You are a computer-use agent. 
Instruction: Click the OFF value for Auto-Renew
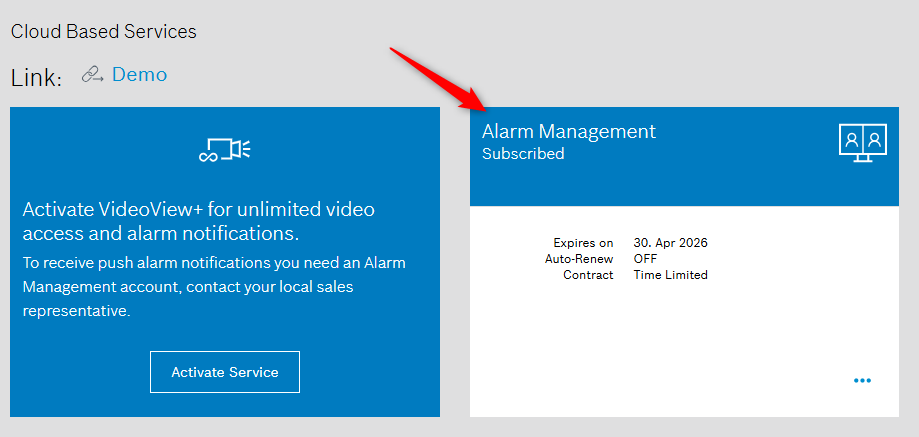click(645, 258)
